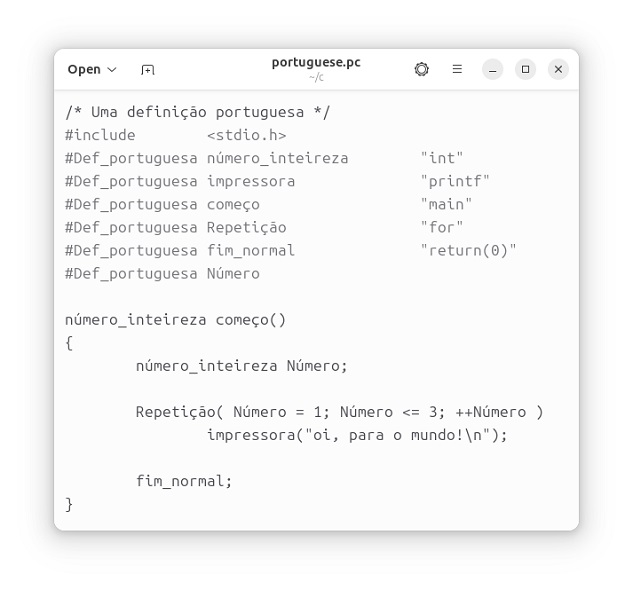Minimize the text editor window
Viewport: 633px width, 590px height.
pos(492,69)
